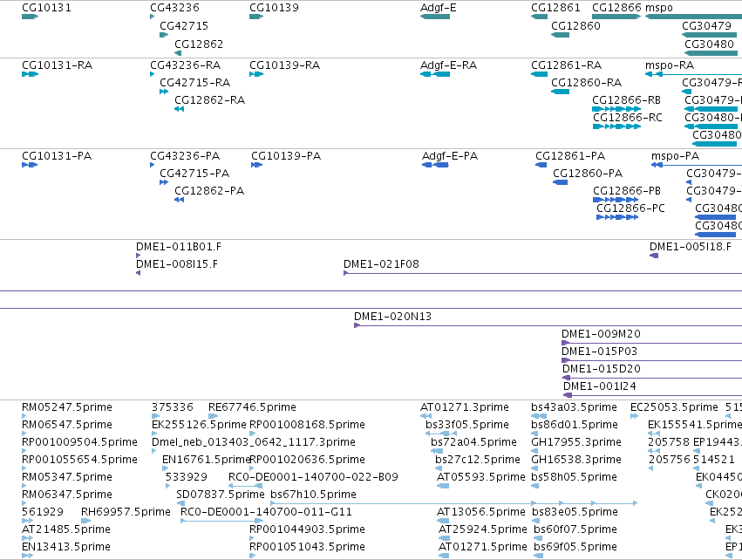
Task: Click the RC0-DE0001-140700-022-B09 EST label
Action: tap(313, 476)
